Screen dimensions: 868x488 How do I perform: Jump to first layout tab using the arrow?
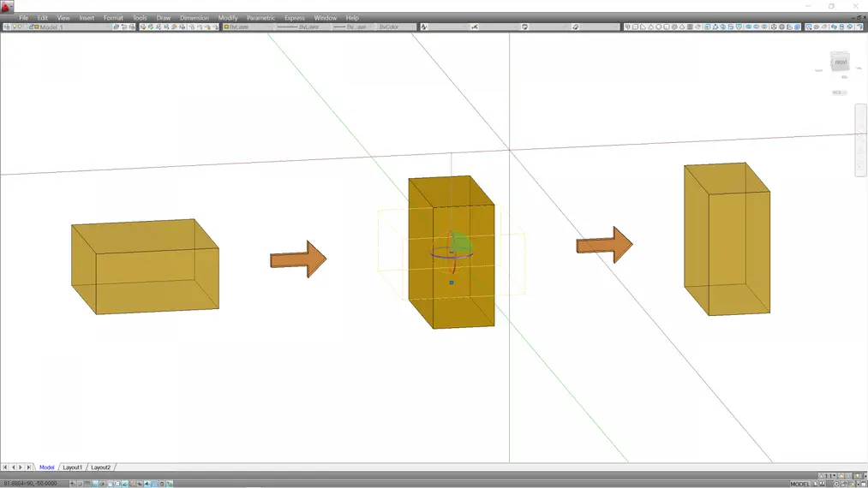tap(5, 467)
